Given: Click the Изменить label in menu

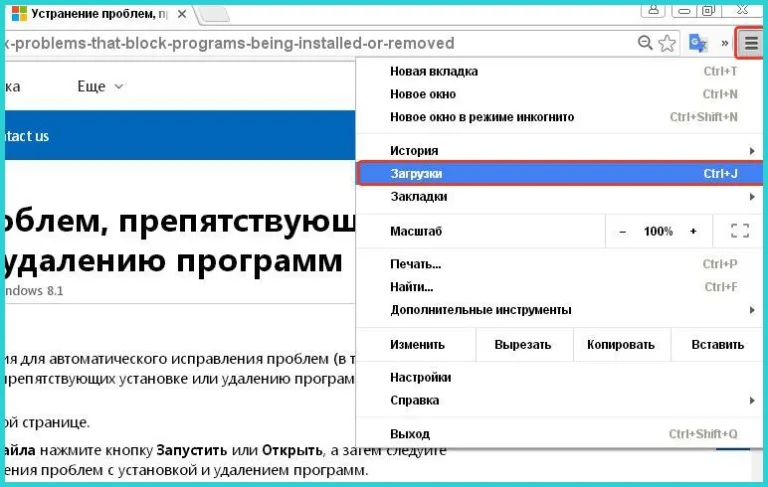Looking at the screenshot, I should 417,345.
